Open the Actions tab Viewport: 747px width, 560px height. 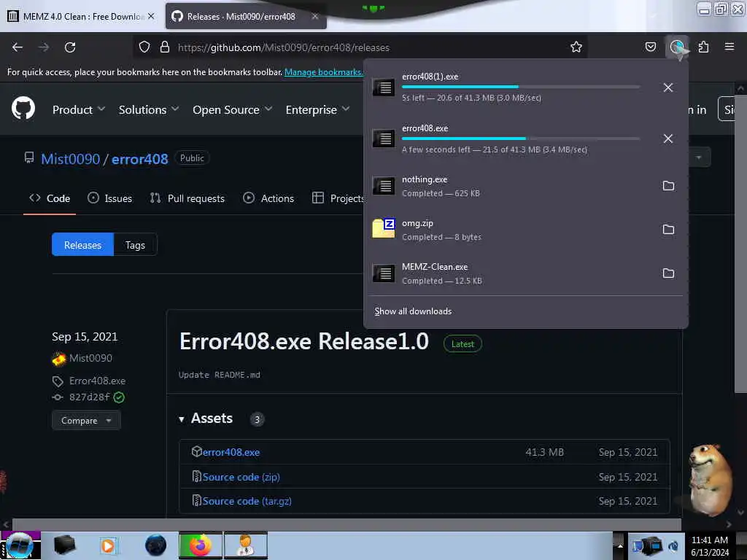click(x=268, y=198)
